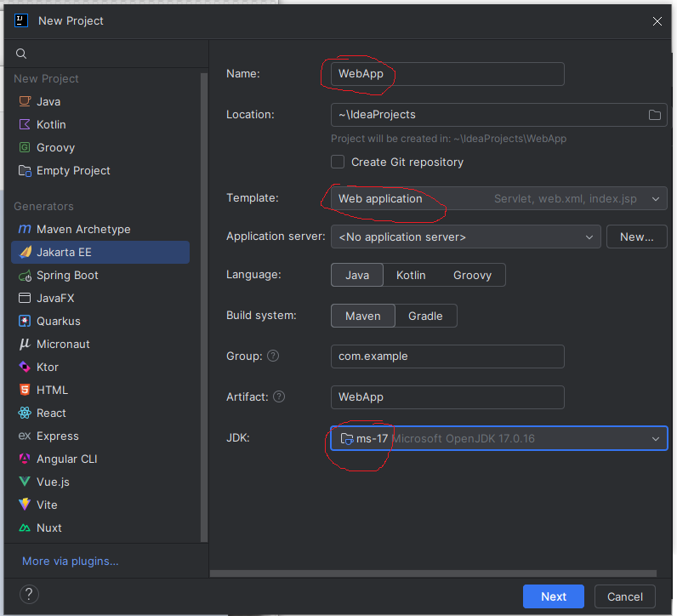The height and width of the screenshot is (616, 677).
Task: Select the Kotlin project type icon
Action: click(x=24, y=124)
